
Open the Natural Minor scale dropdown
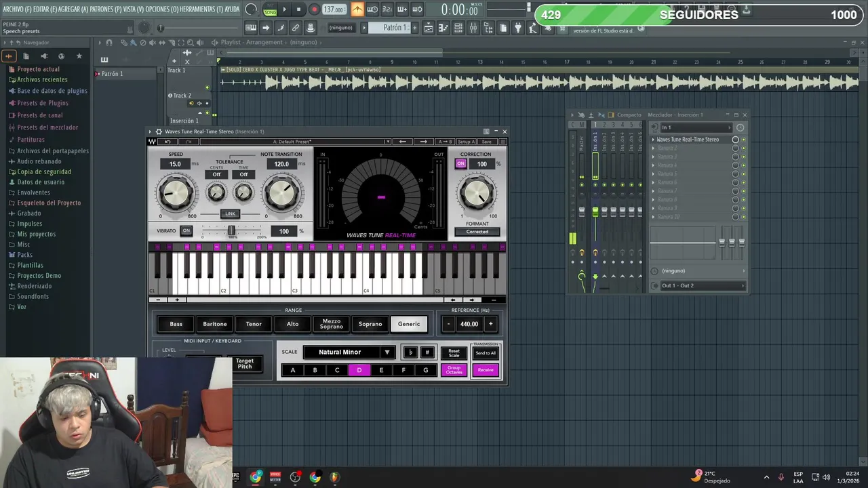(349, 352)
